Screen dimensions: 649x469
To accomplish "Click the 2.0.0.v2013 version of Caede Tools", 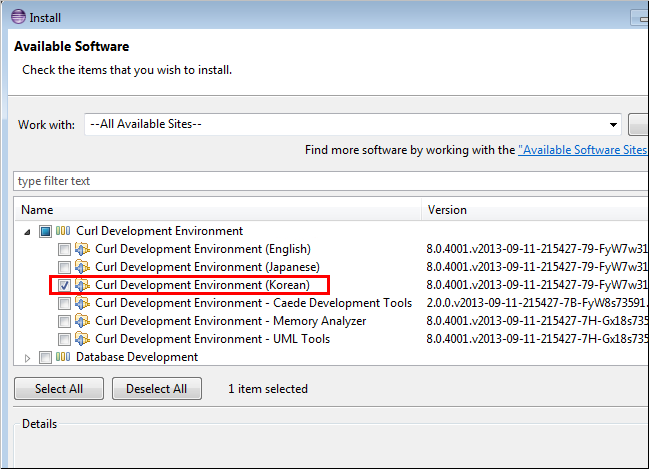I will click(x=537, y=303).
